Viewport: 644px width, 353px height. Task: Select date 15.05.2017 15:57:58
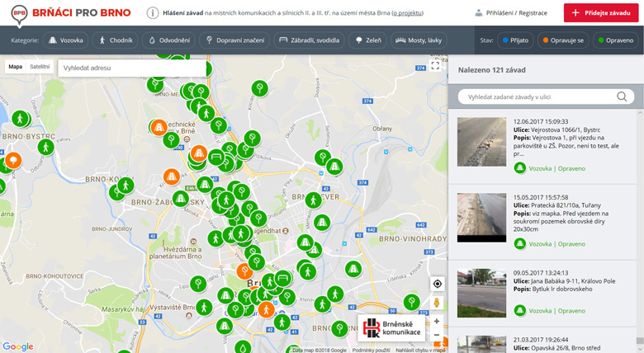[x=541, y=197]
